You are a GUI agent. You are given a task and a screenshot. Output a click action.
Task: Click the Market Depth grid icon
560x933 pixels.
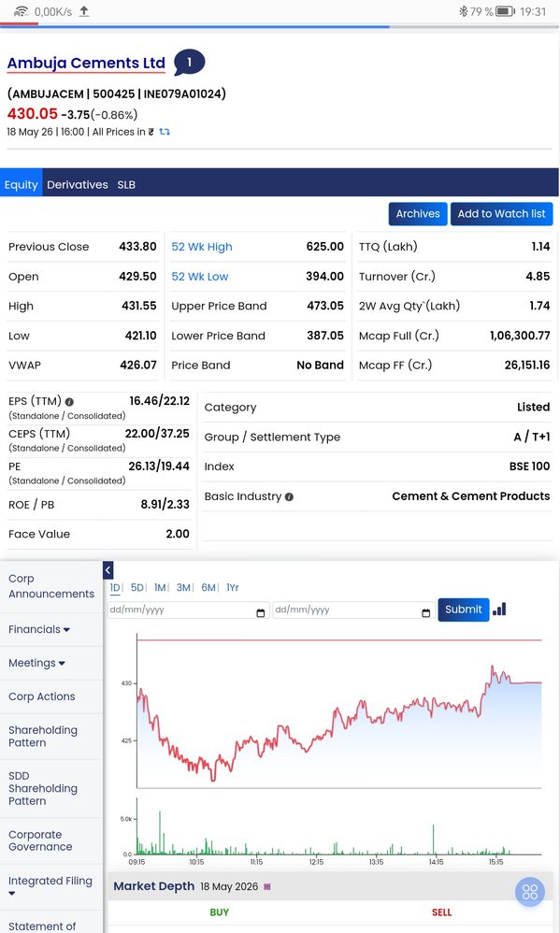[267, 886]
